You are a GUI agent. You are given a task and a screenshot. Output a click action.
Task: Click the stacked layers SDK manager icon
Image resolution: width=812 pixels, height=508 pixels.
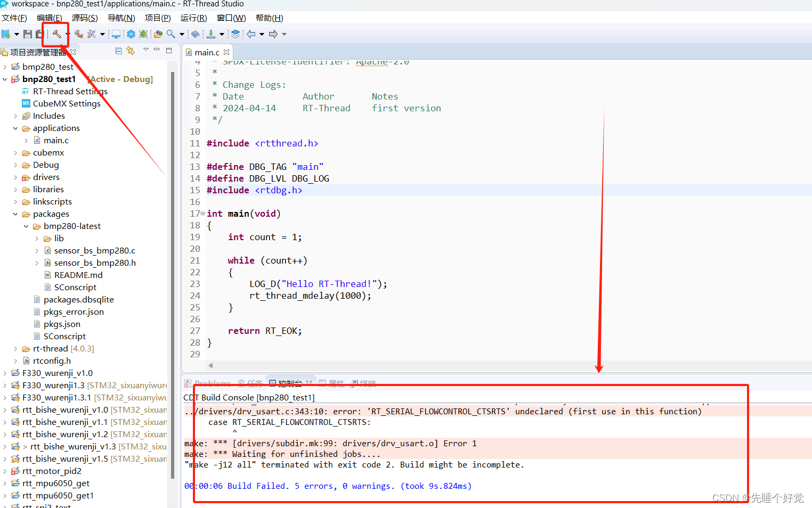tap(236, 34)
